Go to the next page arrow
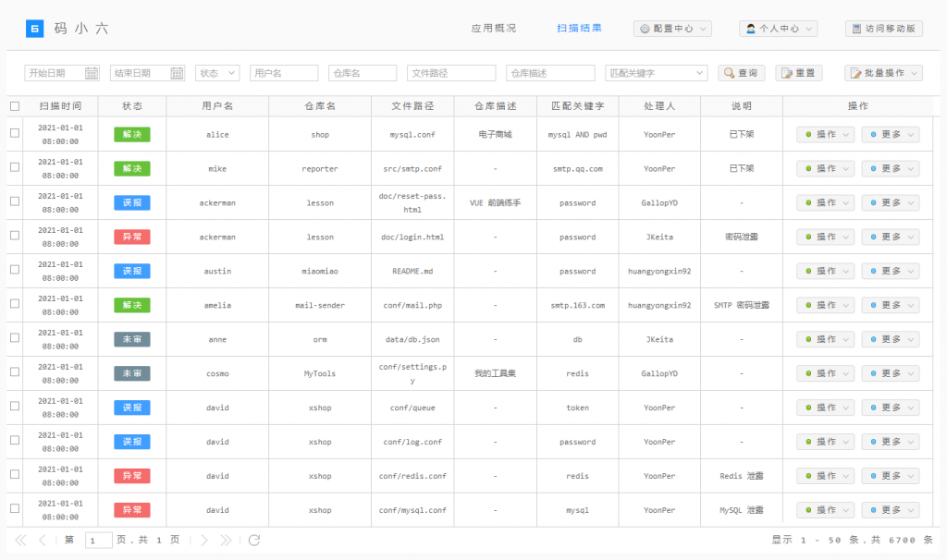This screenshot has height=560, width=947. [204, 540]
